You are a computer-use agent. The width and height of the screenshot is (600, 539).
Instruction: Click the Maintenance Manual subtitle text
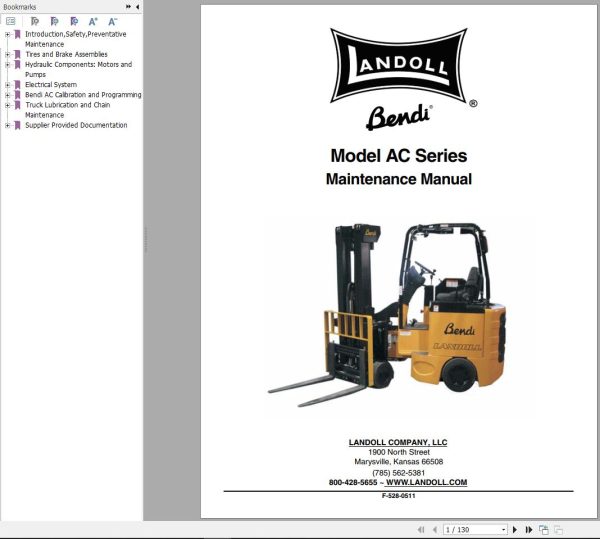point(399,179)
